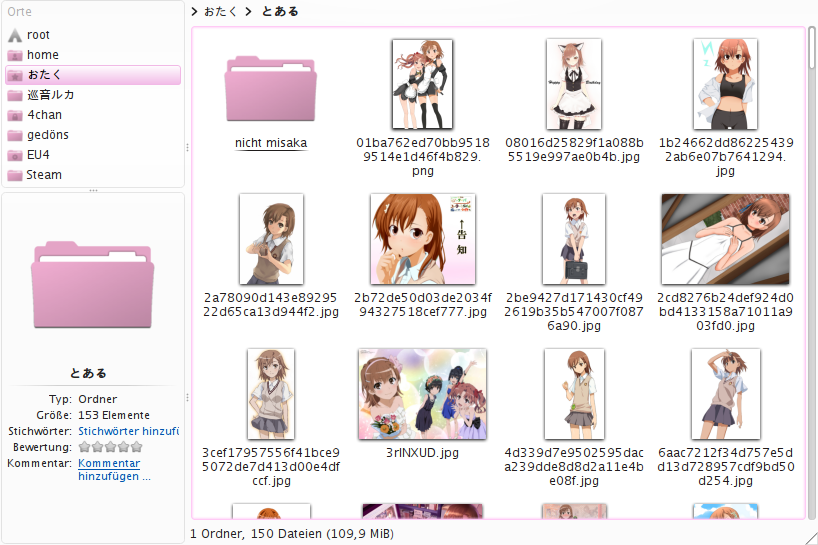This screenshot has height=545, width=818.
Task: Select thumbnail 2be9427d171430cf49 jpg
Action: (574, 239)
